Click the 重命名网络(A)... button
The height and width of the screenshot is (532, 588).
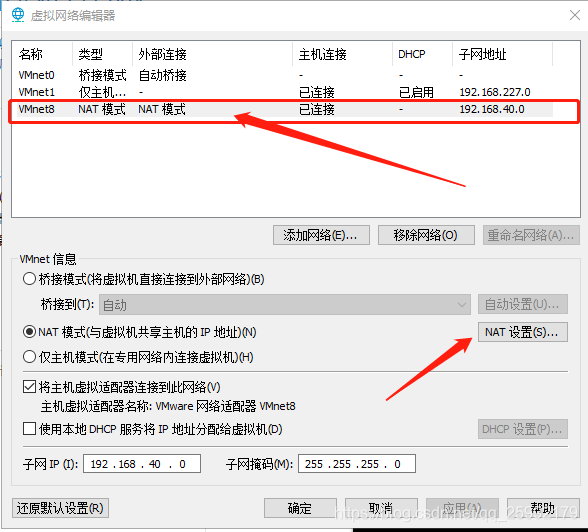(x=531, y=235)
